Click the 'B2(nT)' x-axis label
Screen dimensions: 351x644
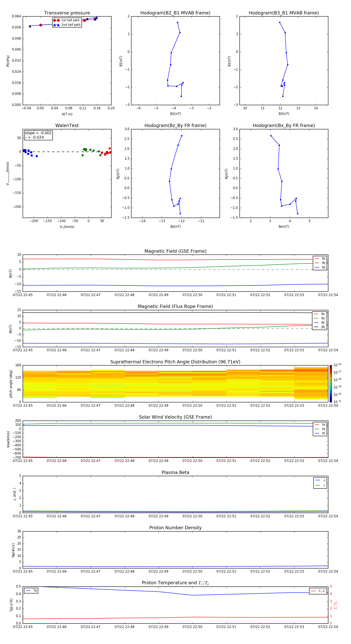[x=175, y=114]
